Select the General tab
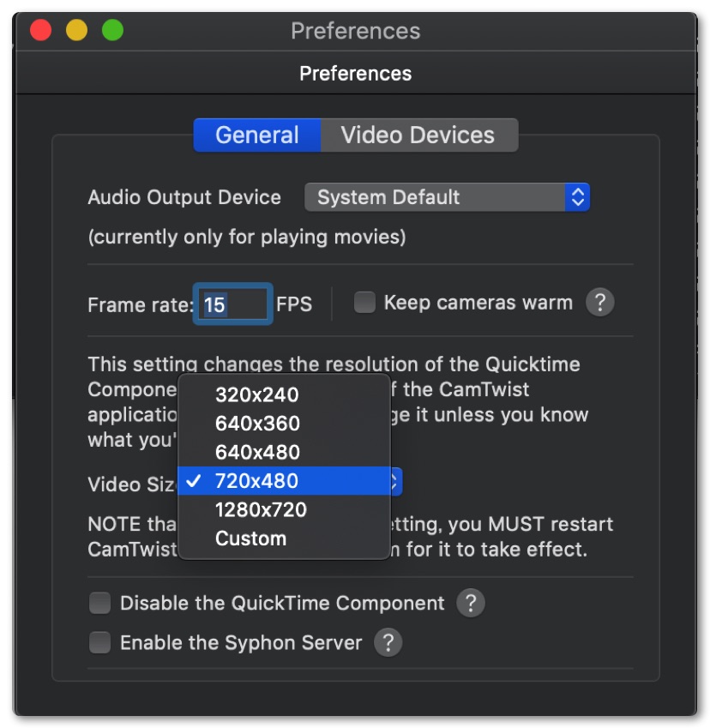Viewport: 710px width, 728px height. (x=256, y=135)
